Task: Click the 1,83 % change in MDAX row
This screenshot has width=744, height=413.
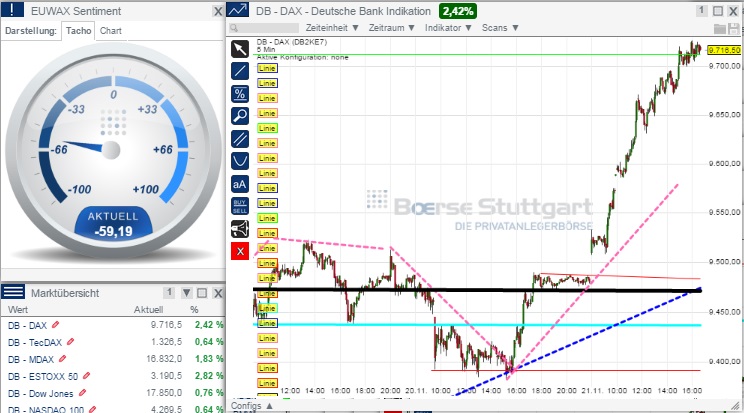Action: (209, 359)
